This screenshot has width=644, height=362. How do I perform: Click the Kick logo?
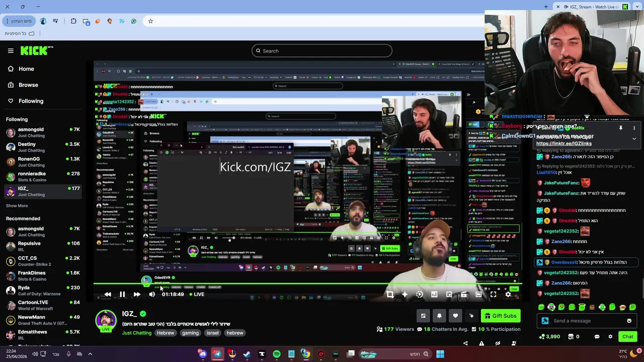36,50
